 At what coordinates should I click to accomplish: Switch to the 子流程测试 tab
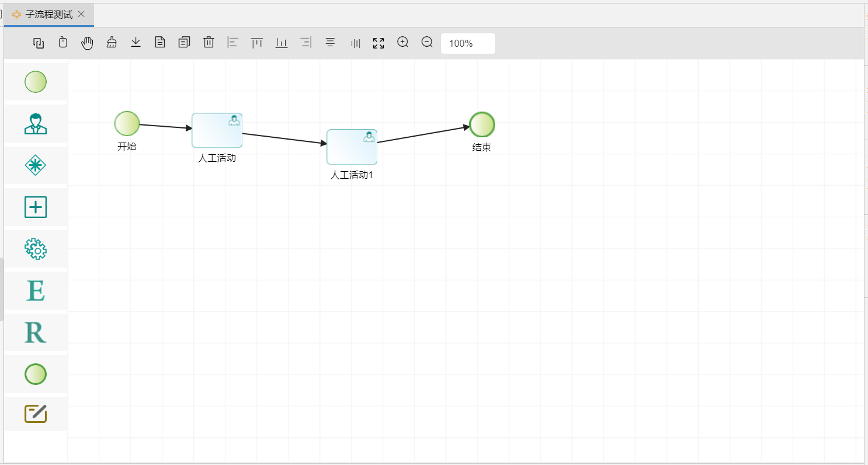pyautogui.click(x=48, y=14)
